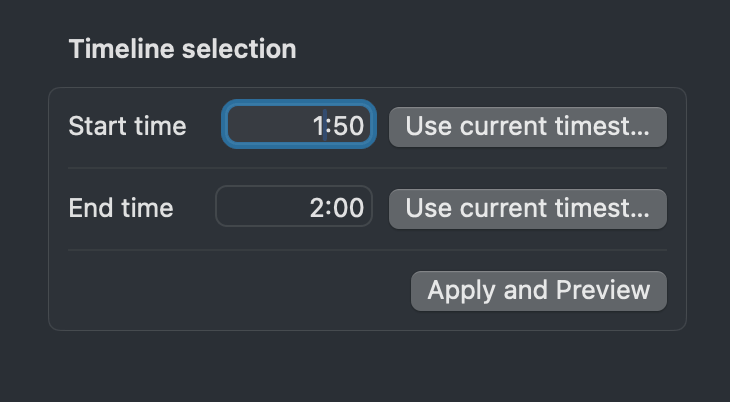
Task: Place cursor on End time minute digit 2
Action: [317, 208]
